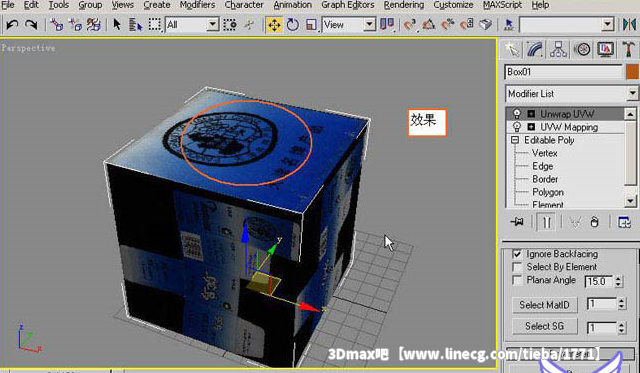
Task: Activate the Select and Rotate tool
Action: coord(292,25)
